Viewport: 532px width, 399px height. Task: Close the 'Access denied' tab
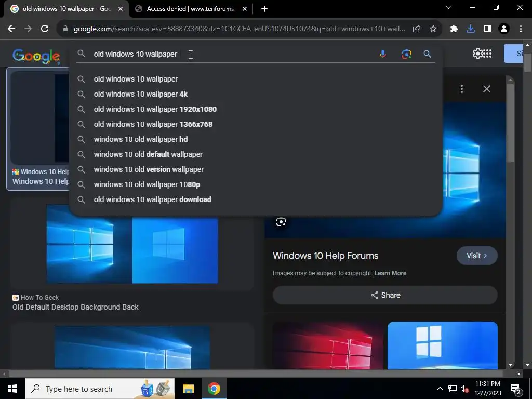245,9
